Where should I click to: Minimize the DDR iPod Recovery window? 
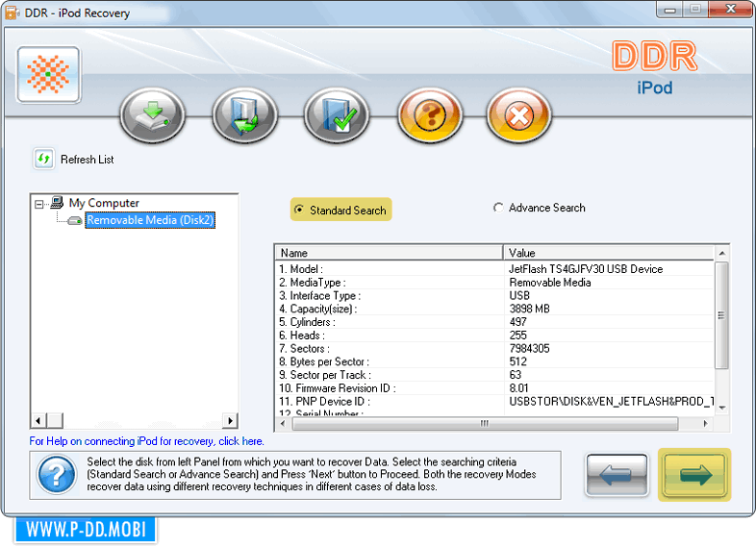coord(669,10)
